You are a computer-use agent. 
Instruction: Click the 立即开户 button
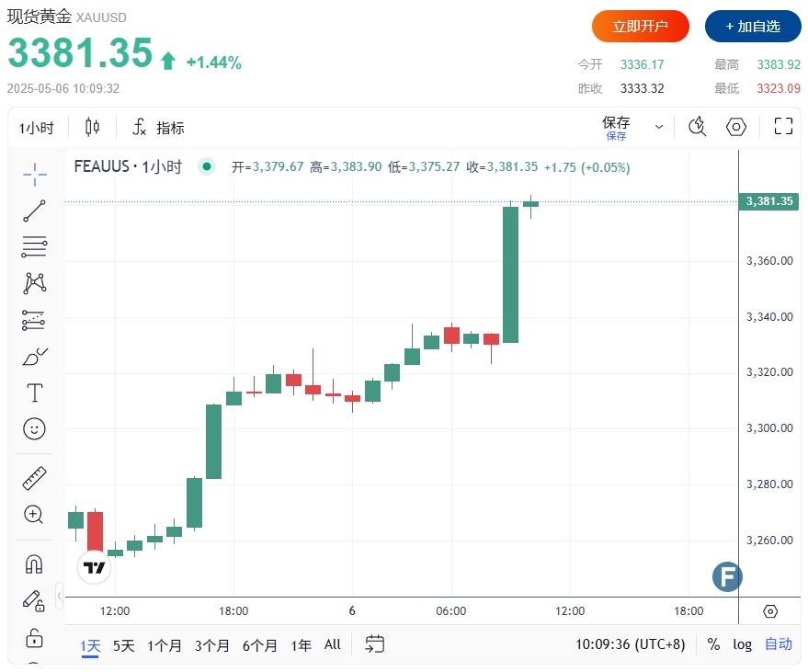[x=640, y=27]
